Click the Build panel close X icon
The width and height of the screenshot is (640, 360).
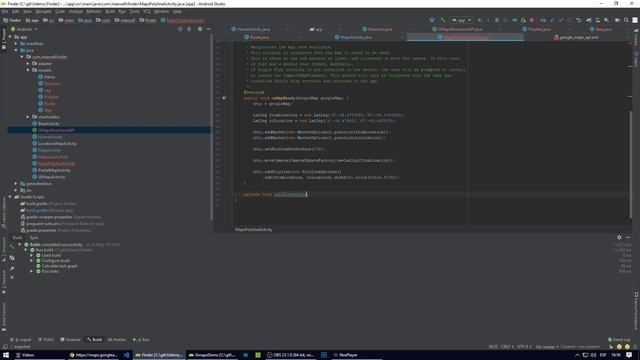12,277
